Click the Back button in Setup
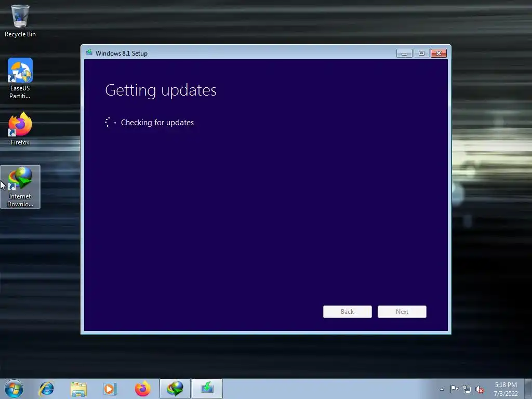 (x=348, y=312)
